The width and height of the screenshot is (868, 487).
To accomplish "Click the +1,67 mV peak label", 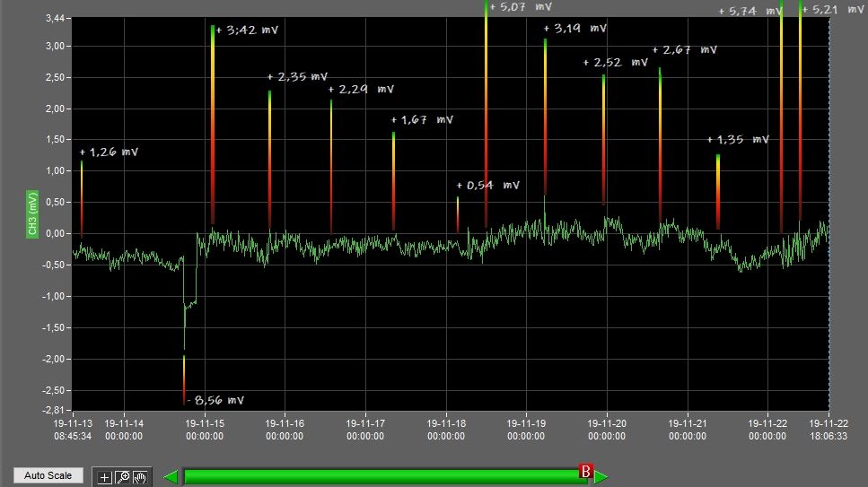I will (x=422, y=120).
